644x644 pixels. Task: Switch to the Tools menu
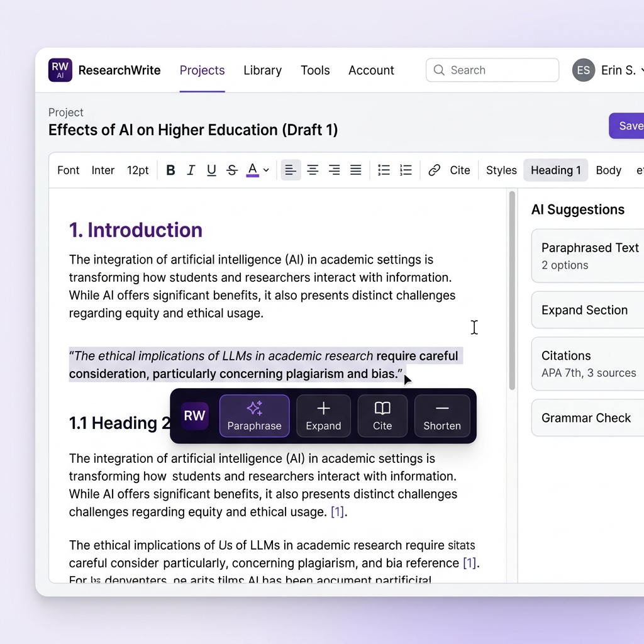point(315,70)
